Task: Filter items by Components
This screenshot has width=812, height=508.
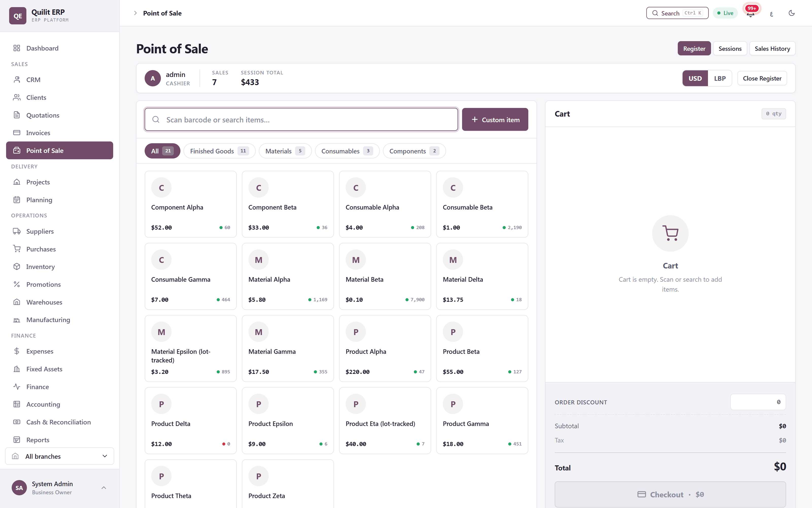Action: (x=414, y=151)
